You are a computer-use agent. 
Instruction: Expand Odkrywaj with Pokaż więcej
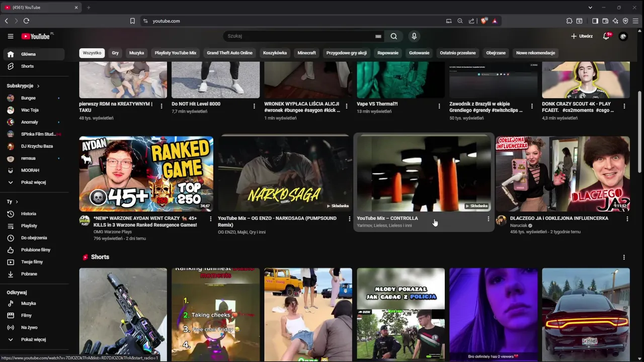coord(34,340)
